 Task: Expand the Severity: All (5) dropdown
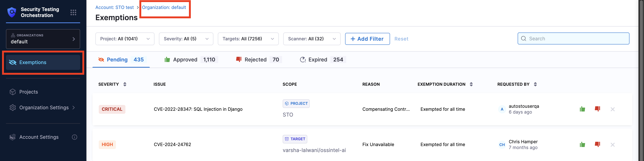click(186, 39)
